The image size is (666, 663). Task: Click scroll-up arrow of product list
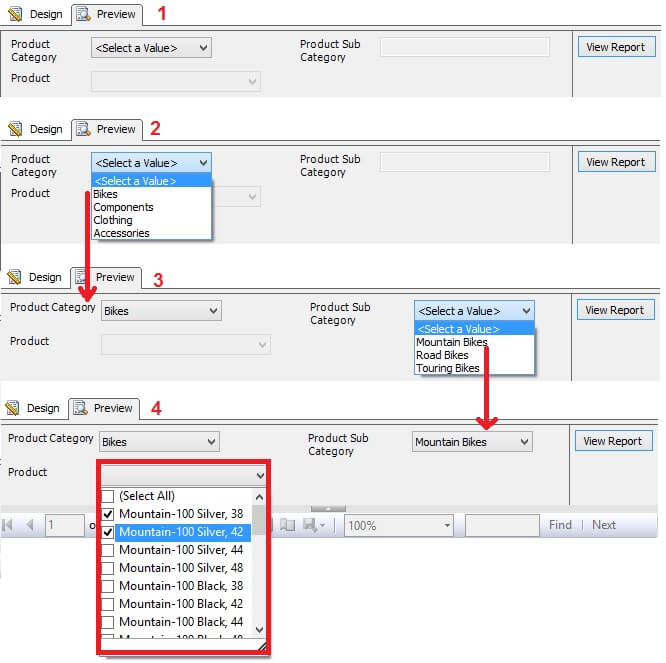pos(259,497)
